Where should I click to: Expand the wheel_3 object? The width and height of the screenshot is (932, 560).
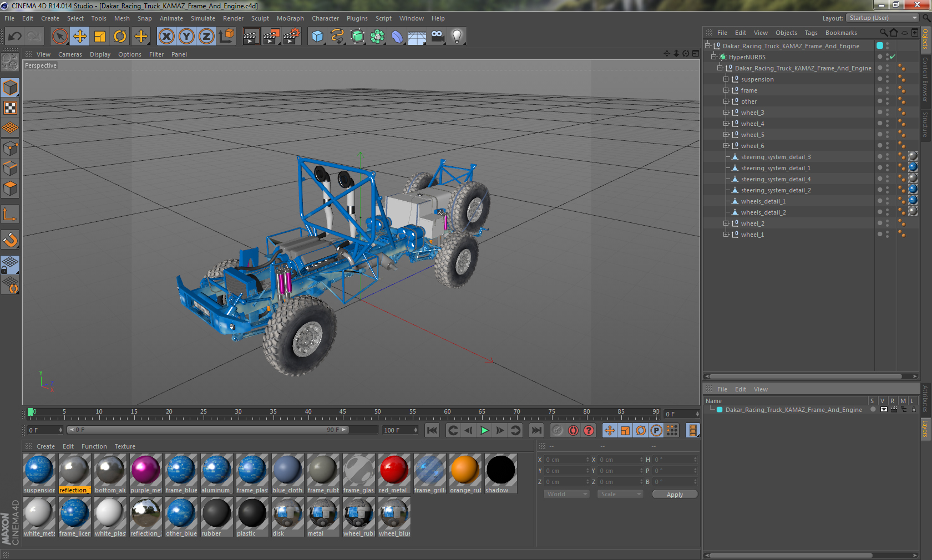(x=726, y=113)
